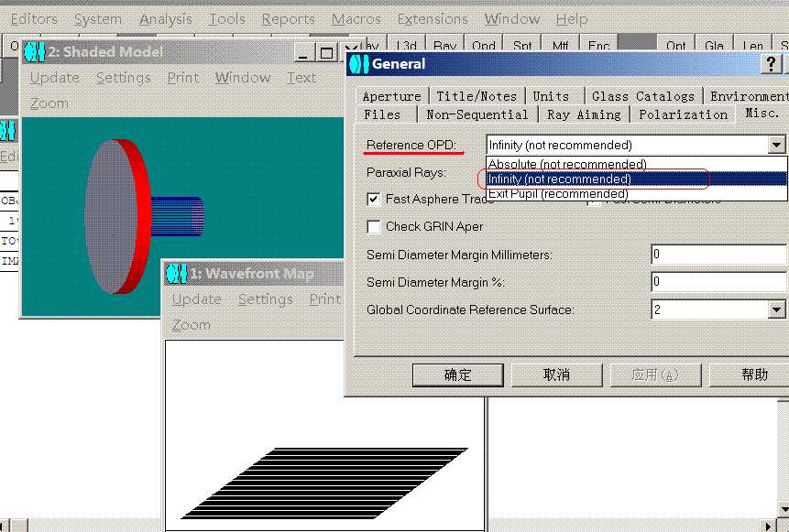The width and height of the screenshot is (789, 532).
Task: Open the Tools menu
Action: 227,19
